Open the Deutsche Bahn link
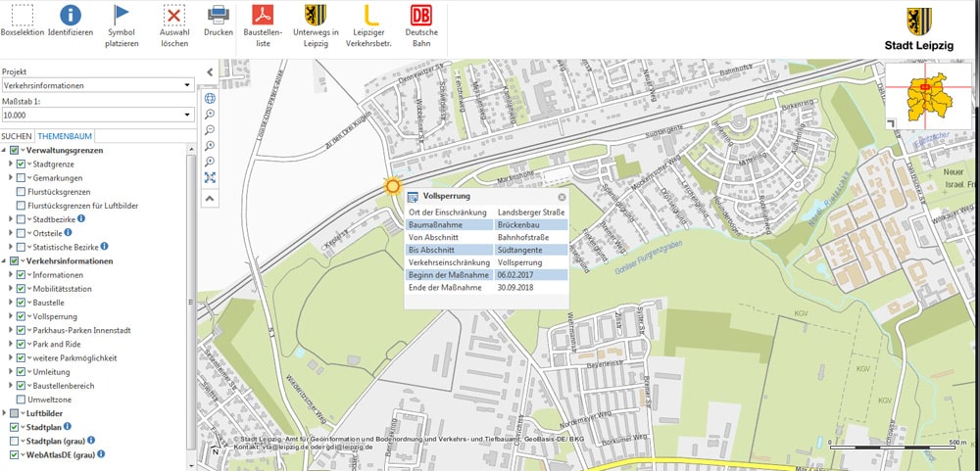The image size is (980, 471). pyautogui.click(x=419, y=15)
